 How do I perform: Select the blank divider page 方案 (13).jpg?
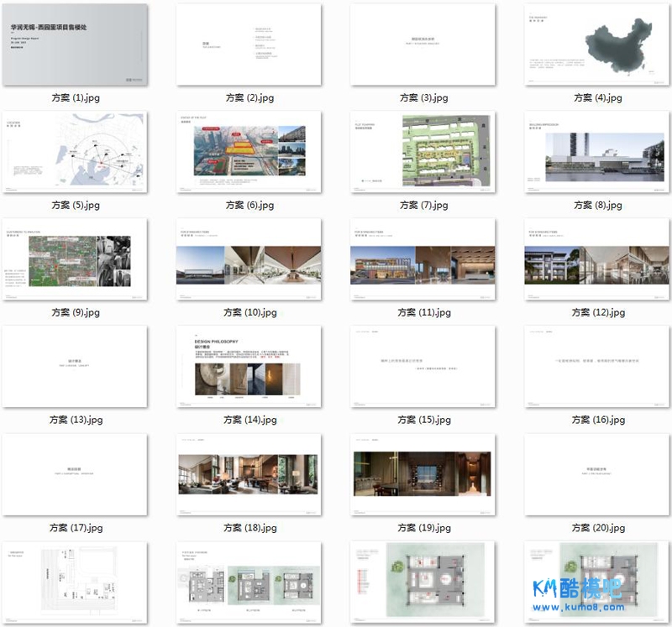click(x=75, y=367)
